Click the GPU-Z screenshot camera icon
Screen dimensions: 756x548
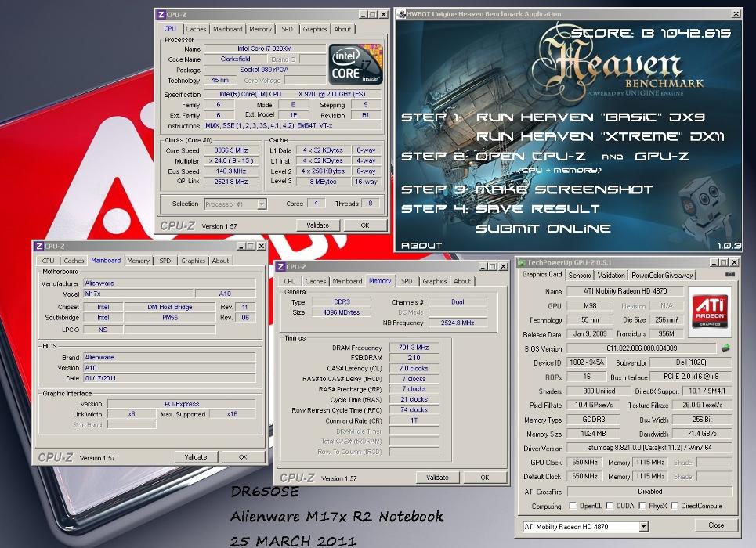[x=730, y=274]
